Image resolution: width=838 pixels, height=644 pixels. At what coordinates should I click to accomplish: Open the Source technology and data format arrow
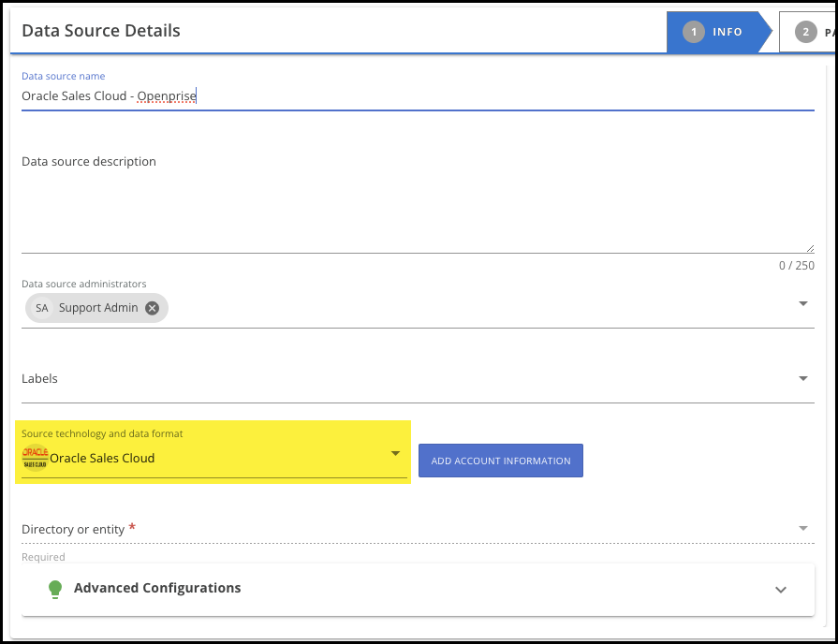[395, 454]
